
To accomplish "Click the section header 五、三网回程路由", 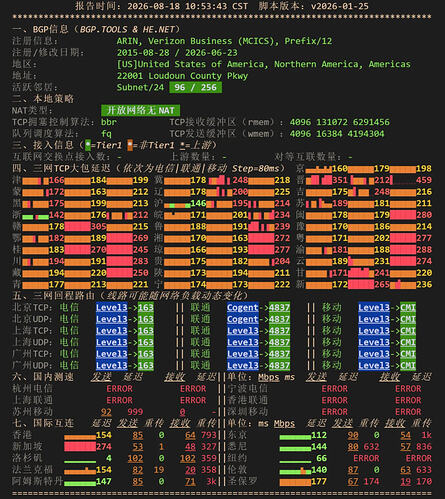I will click(x=53, y=296).
